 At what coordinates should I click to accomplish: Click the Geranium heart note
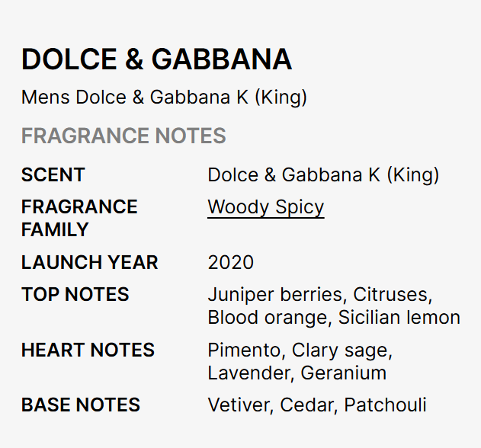[x=344, y=373]
